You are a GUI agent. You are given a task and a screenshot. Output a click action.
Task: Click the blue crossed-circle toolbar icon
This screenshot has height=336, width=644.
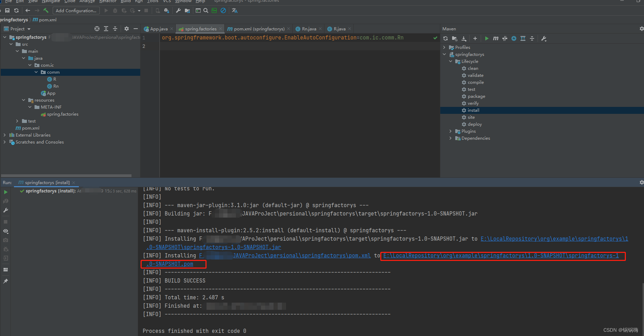[x=223, y=10]
